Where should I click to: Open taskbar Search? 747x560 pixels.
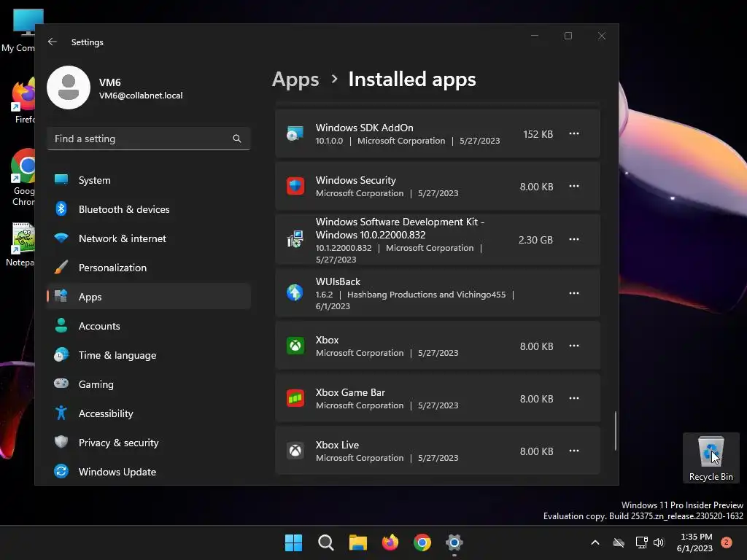(x=326, y=542)
